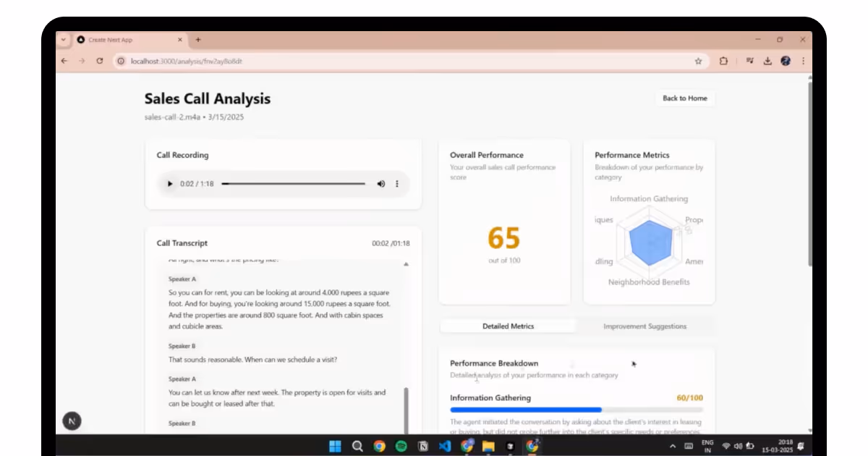Go back in browser history
This screenshot has width=868, height=456.
point(64,62)
